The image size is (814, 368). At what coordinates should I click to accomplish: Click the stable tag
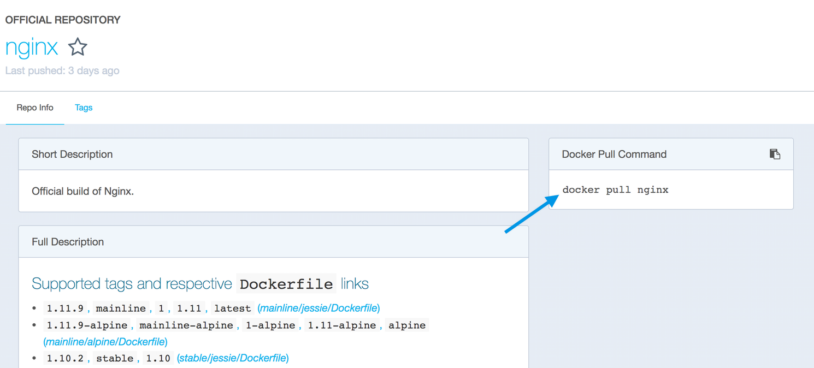pyautogui.click(x=115, y=358)
